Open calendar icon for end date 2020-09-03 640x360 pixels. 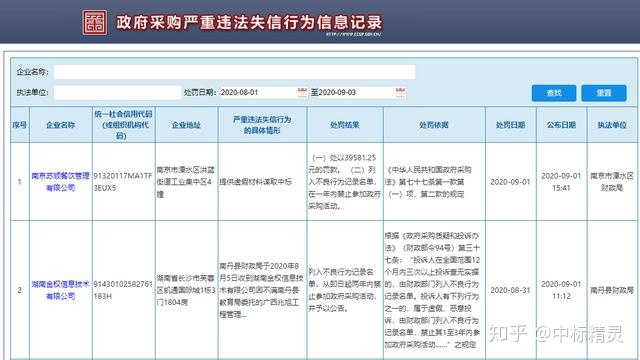[401, 92]
